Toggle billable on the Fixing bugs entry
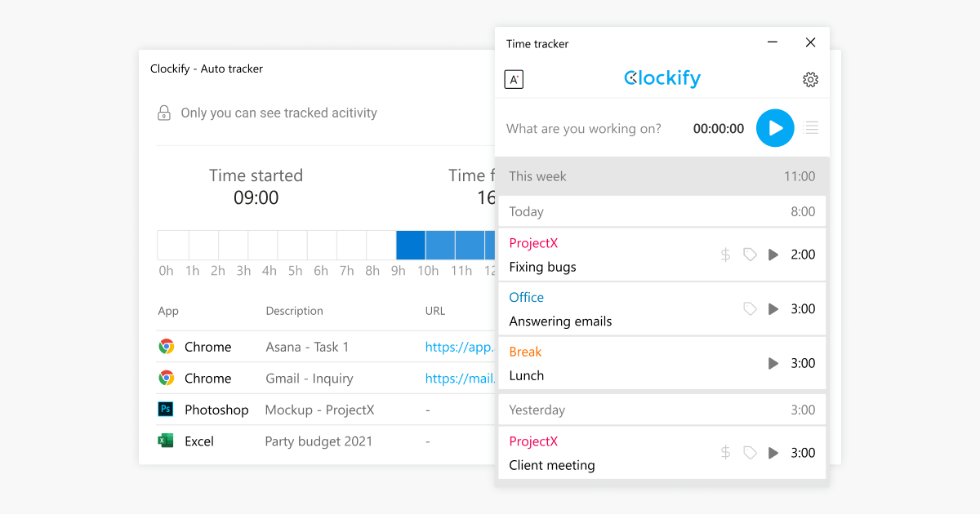Viewport: 980px width, 514px height. click(x=724, y=254)
